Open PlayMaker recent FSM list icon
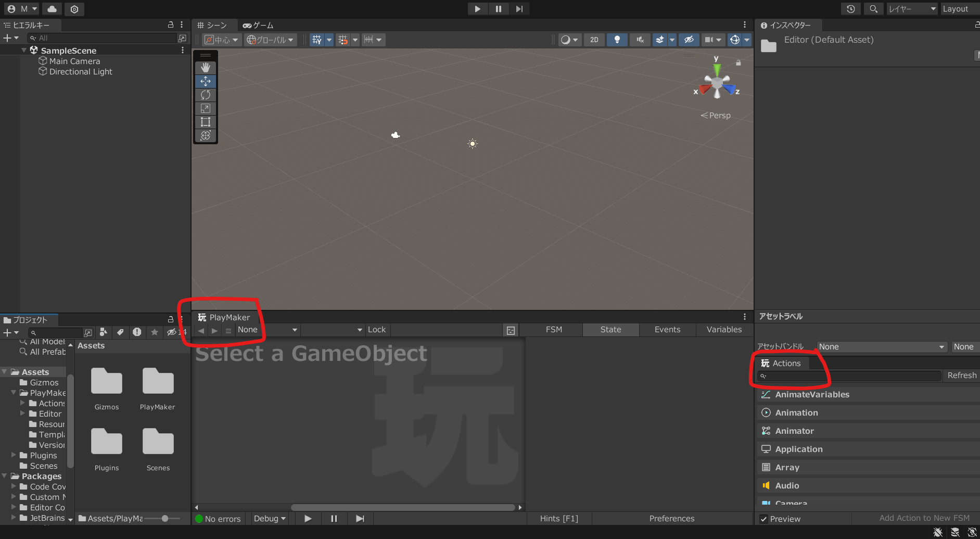This screenshot has width=980, height=539. coord(228,330)
